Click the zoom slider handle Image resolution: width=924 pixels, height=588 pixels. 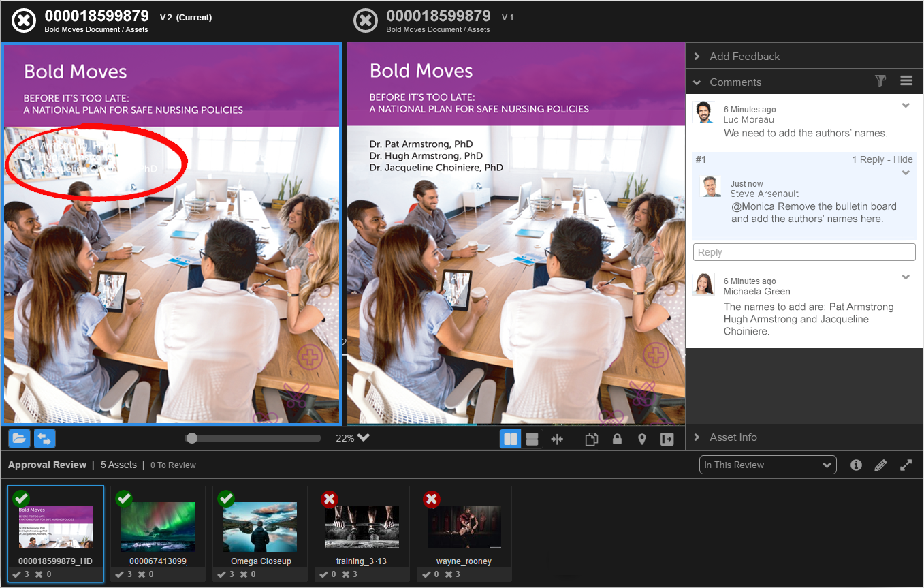[192, 438]
